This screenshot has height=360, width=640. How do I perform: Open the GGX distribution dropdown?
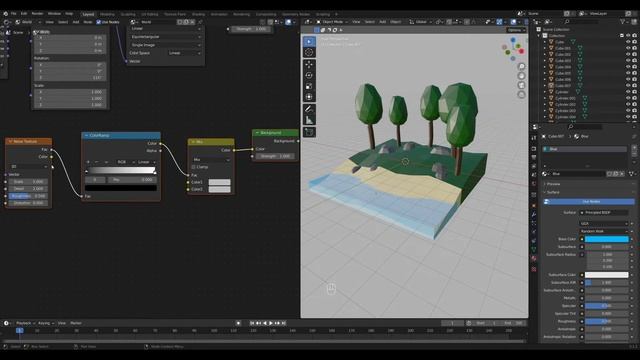[x=604, y=224]
